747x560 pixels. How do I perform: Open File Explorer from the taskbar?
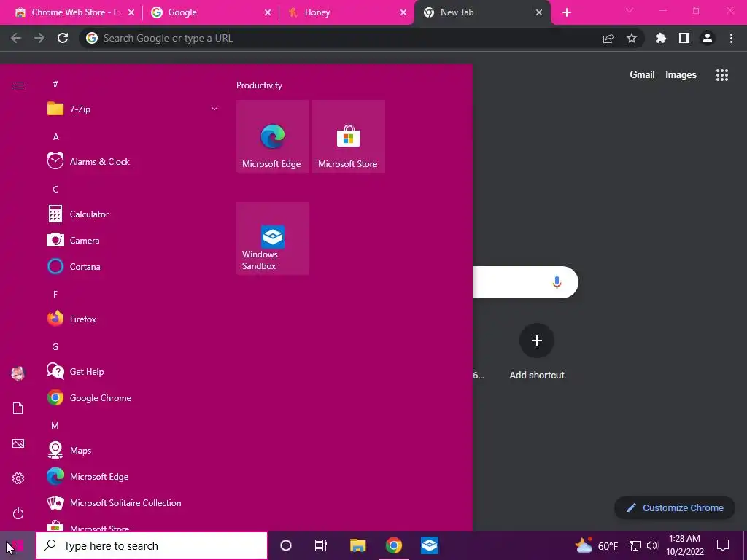pos(357,545)
